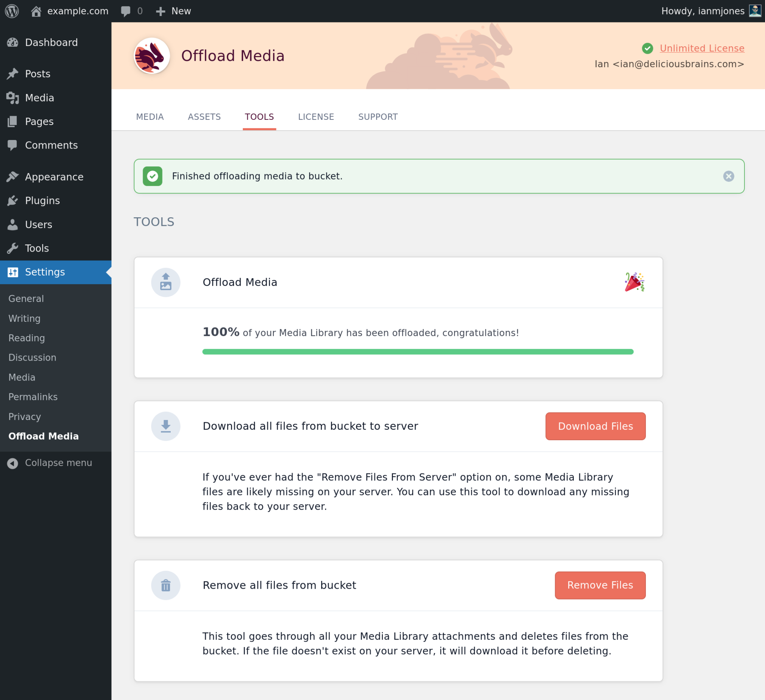Dismiss the finished offloading notice
This screenshot has width=765, height=700.
tap(728, 176)
